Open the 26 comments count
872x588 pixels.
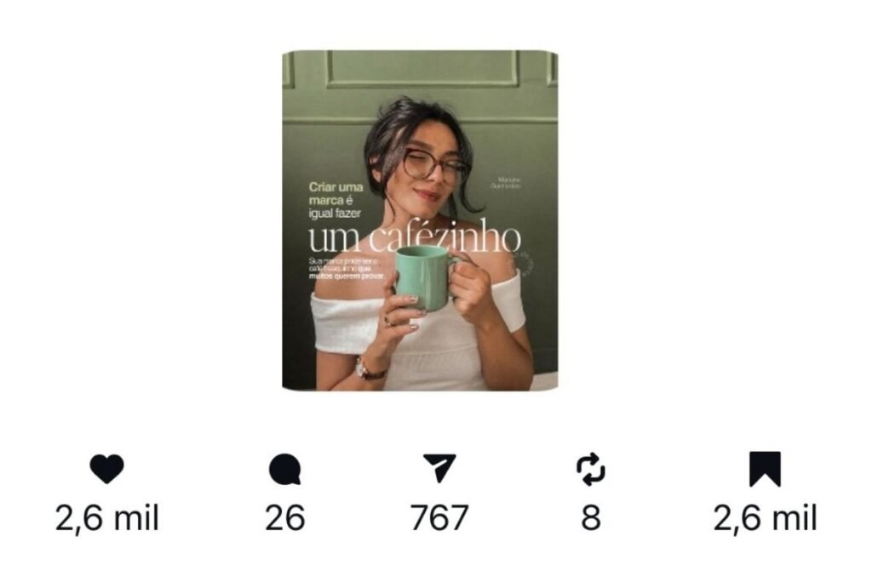coord(284,518)
